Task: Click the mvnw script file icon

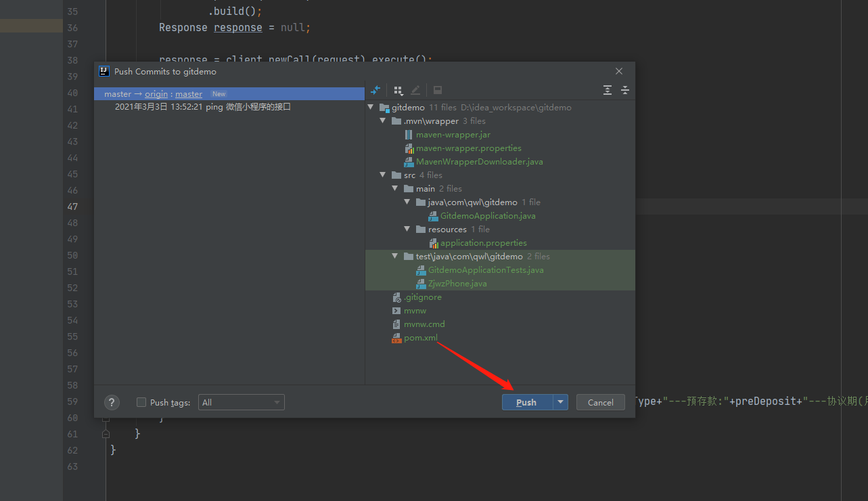Action: click(x=396, y=311)
